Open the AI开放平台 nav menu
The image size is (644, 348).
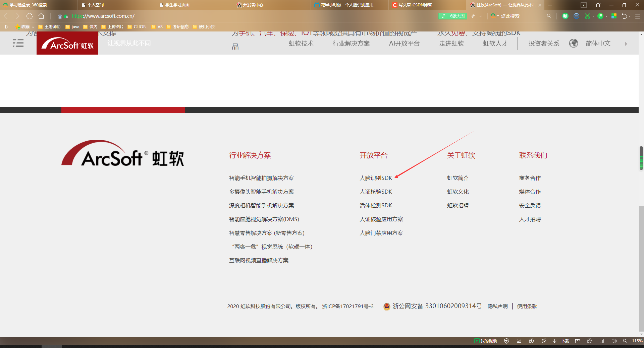tap(404, 43)
